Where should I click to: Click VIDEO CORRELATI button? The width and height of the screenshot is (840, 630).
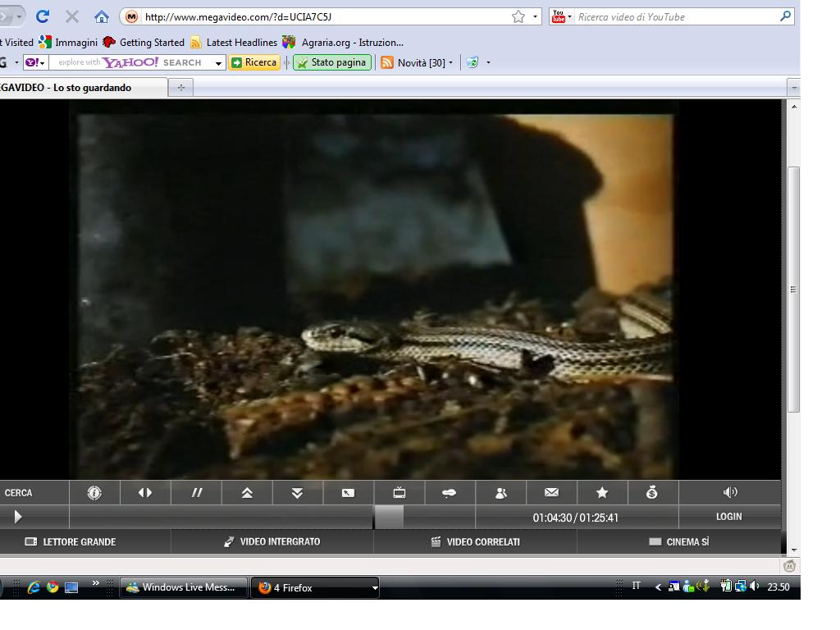(476, 542)
